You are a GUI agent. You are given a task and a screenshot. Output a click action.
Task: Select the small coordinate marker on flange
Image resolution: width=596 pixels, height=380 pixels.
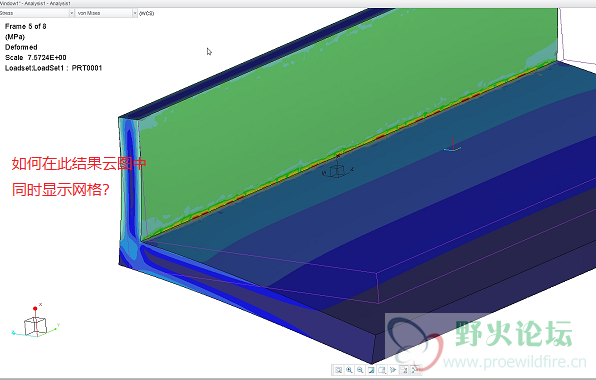tap(452, 146)
